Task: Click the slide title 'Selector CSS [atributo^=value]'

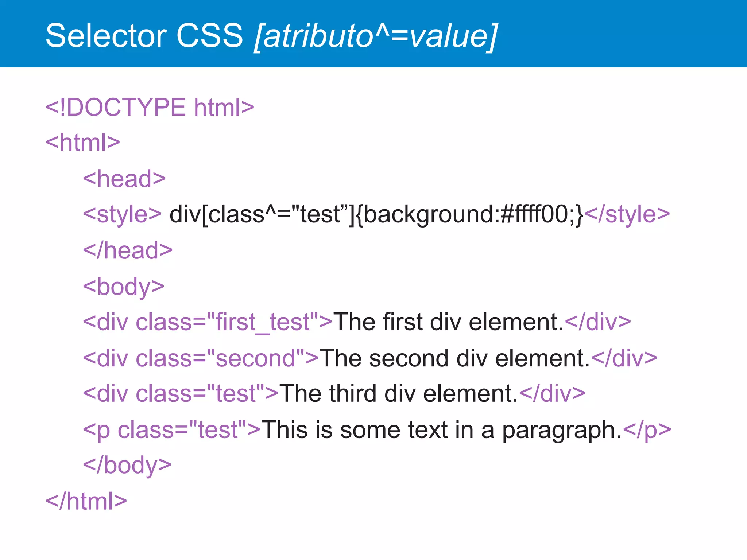Action: click(x=272, y=36)
